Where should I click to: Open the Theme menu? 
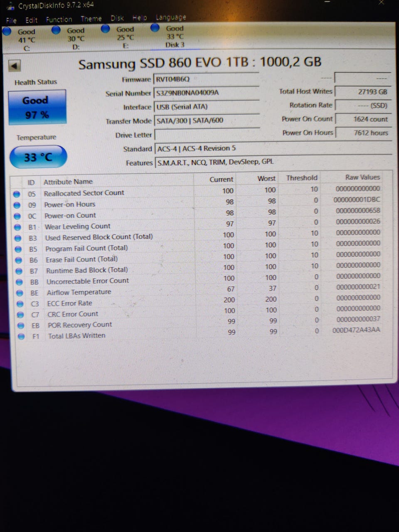tap(91, 19)
